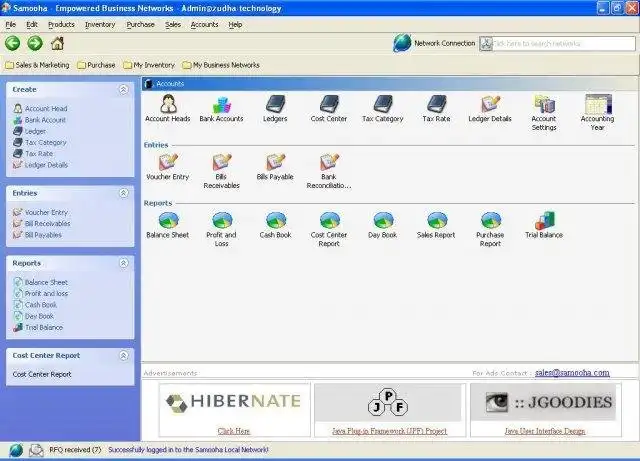Click the status bar globe icon
Viewport: 640px width, 461px height.
[16, 450]
